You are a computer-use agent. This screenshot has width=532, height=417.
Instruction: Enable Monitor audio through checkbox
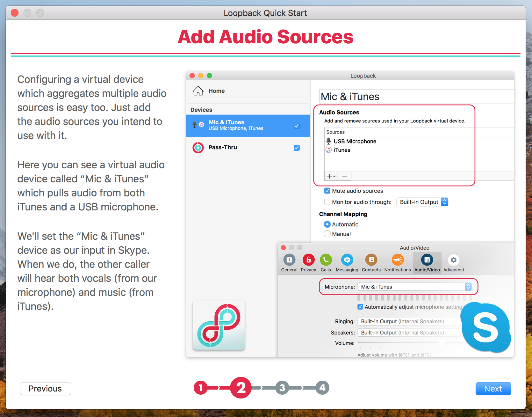pyautogui.click(x=327, y=202)
